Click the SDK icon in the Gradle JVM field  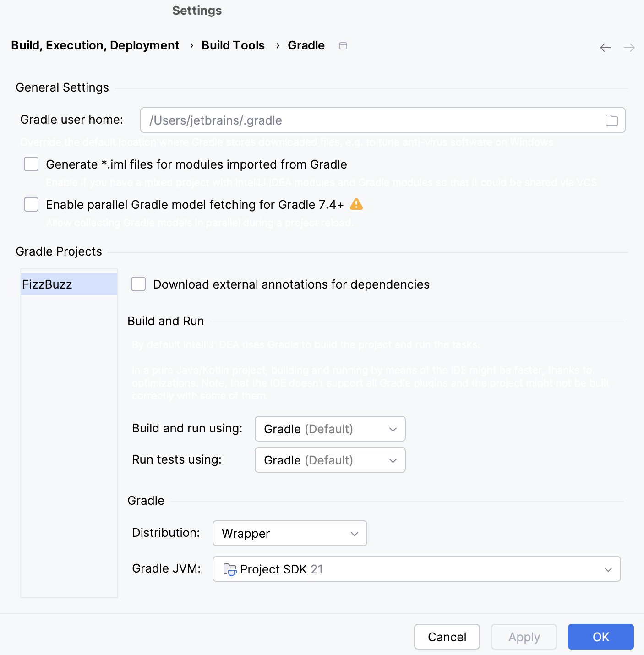231,569
